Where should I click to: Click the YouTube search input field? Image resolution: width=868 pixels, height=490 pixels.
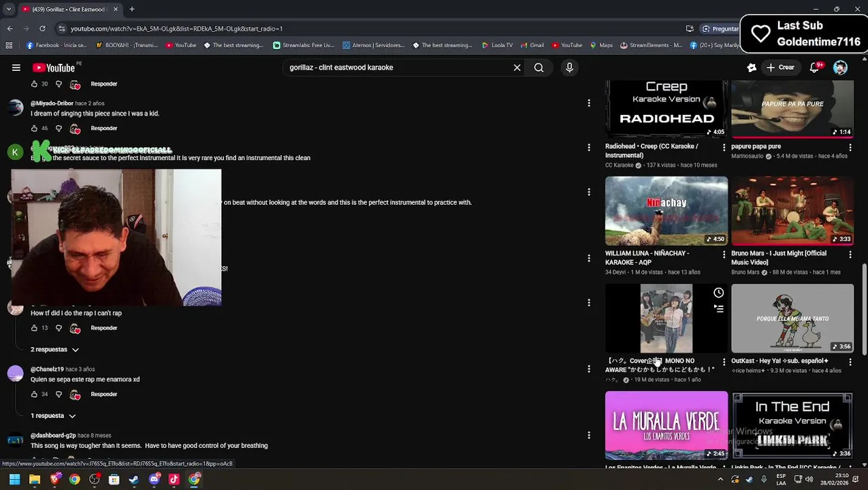coord(397,67)
